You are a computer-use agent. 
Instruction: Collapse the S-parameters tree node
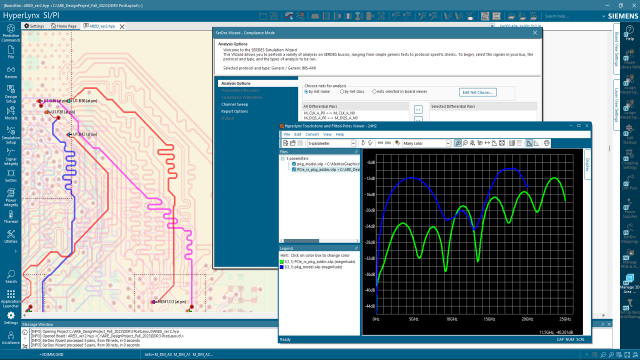pyautogui.click(x=282, y=158)
